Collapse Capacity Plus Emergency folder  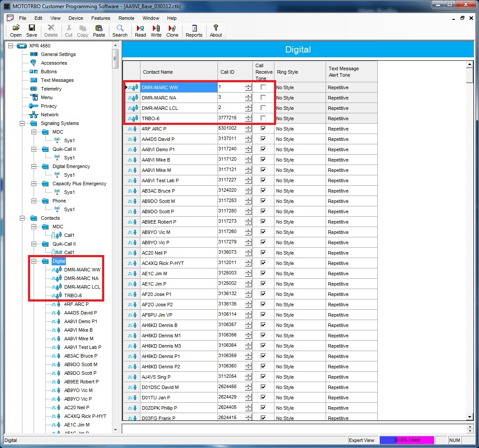[34, 184]
